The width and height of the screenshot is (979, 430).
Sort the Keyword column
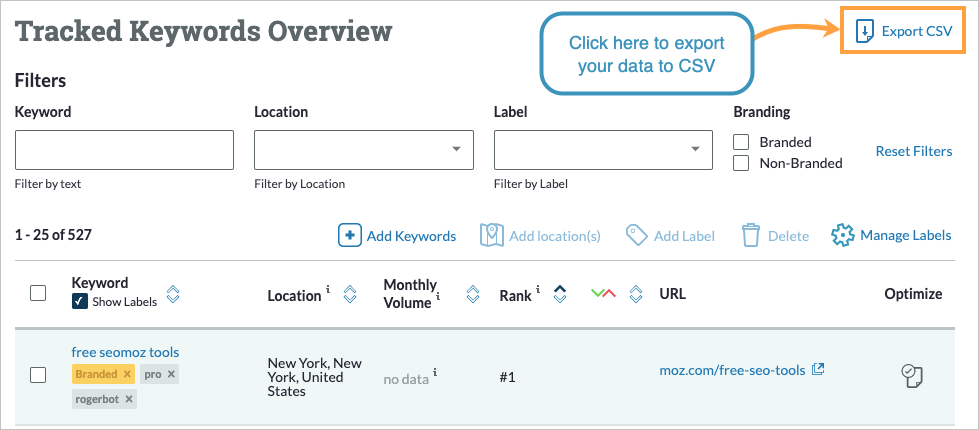(x=173, y=294)
